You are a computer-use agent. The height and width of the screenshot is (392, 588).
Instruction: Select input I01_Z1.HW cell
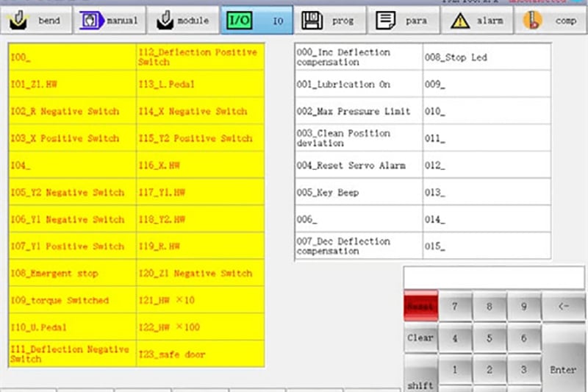pyautogui.click(x=72, y=84)
